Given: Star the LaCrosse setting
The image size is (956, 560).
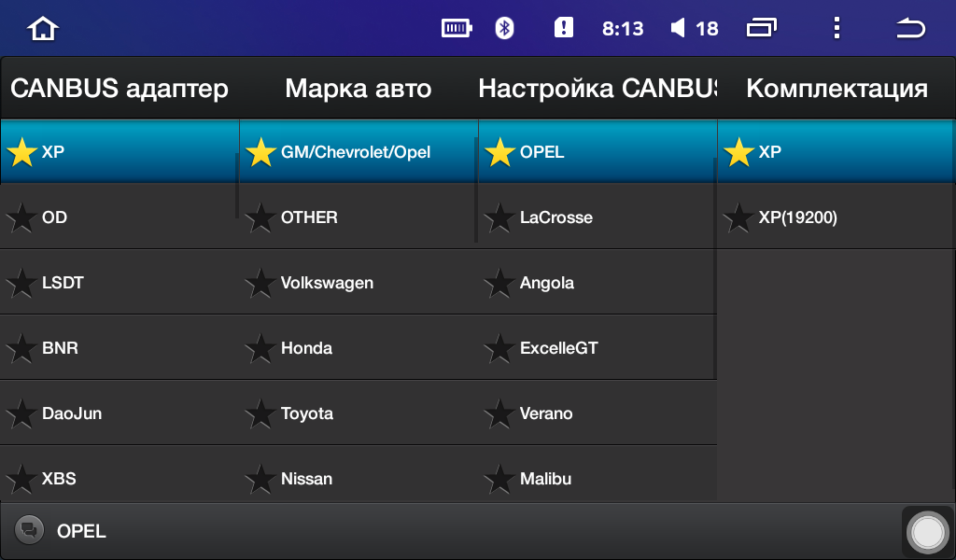Looking at the screenshot, I should tap(499, 217).
